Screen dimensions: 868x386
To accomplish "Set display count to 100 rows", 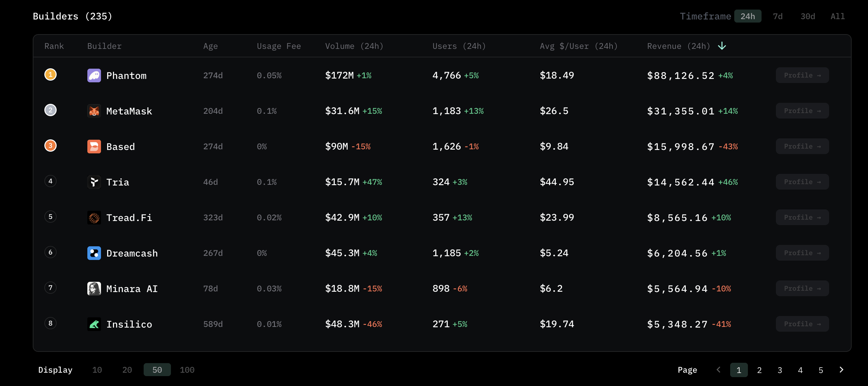I will point(187,370).
